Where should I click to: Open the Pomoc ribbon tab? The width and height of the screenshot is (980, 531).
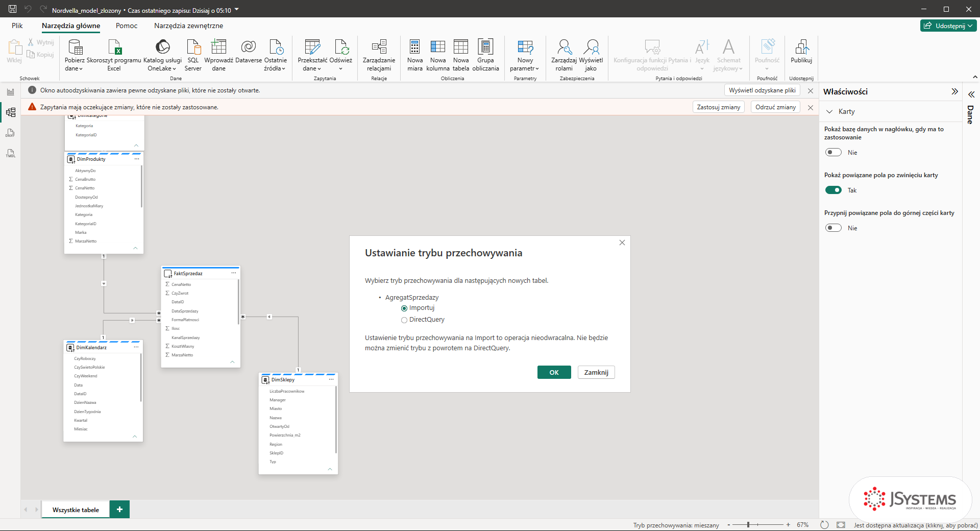(127, 26)
